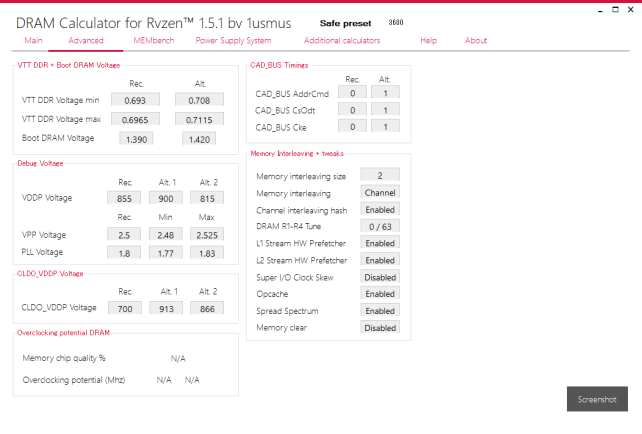The image size is (642, 434).
Task: Open the Power Supply System tab
Action: tap(233, 41)
